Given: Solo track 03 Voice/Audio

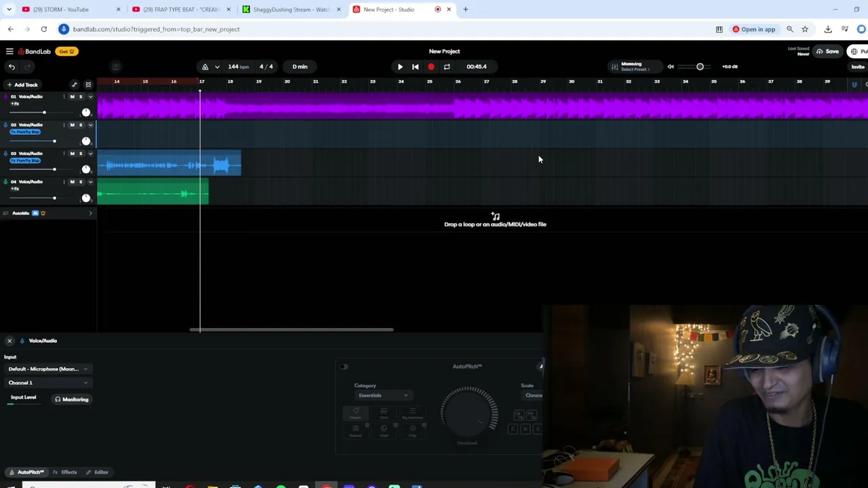Looking at the screenshot, I should point(81,154).
